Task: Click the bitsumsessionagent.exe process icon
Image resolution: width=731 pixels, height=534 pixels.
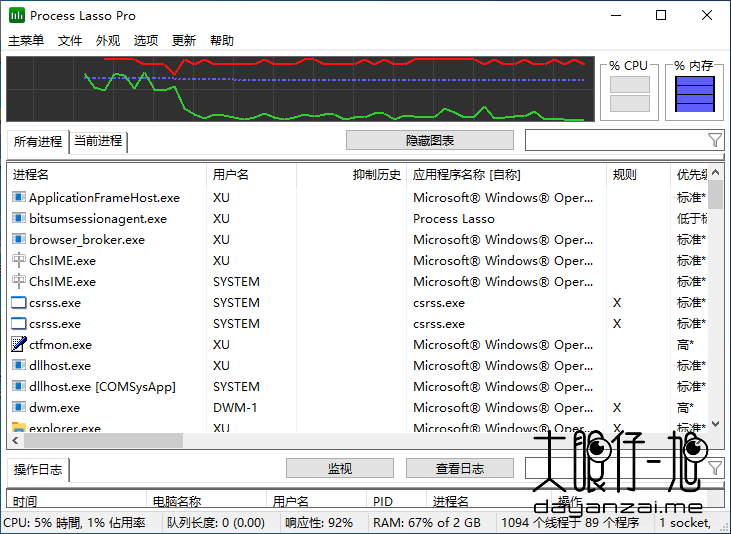Action: click(x=18, y=218)
